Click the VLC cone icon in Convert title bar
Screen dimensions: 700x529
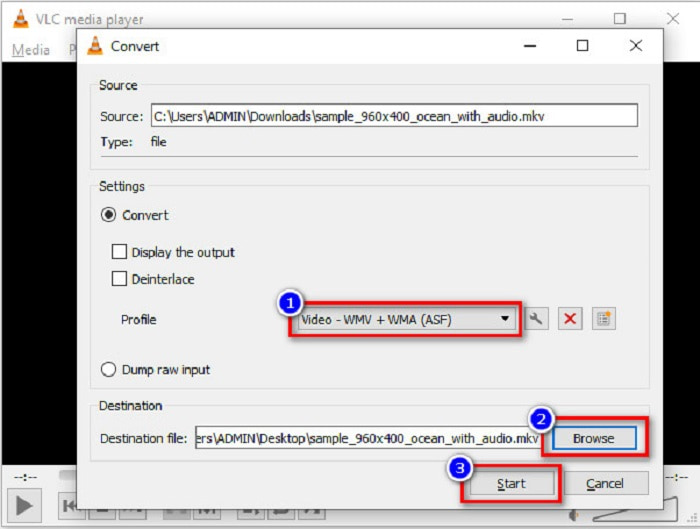tap(95, 46)
